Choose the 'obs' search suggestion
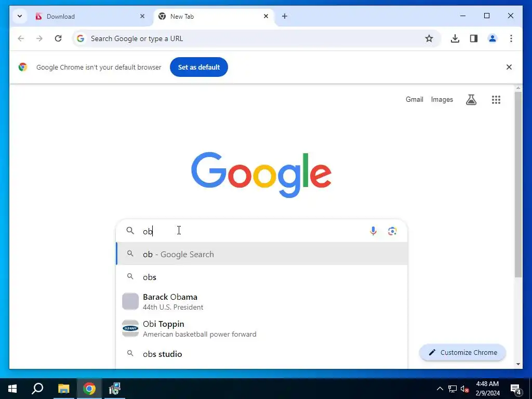The width and height of the screenshot is (532, 399). pos(262,277)
